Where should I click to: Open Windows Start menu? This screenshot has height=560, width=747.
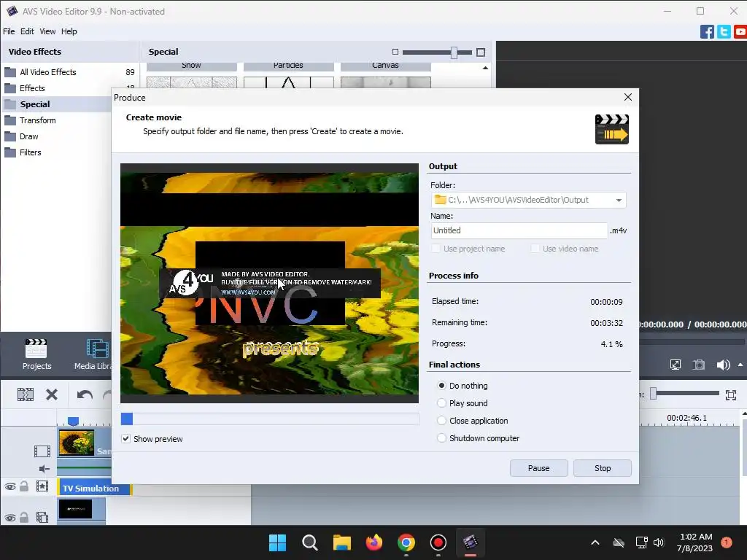(277, 542)
